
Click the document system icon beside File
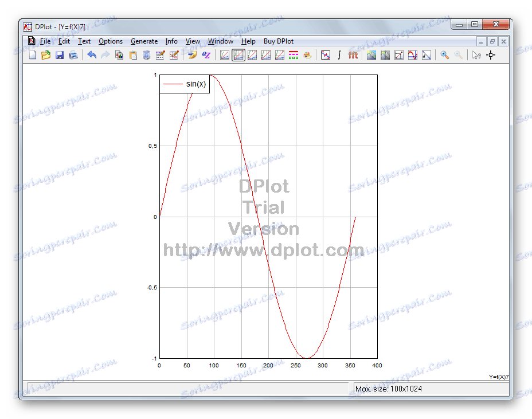tap(32, 41)
